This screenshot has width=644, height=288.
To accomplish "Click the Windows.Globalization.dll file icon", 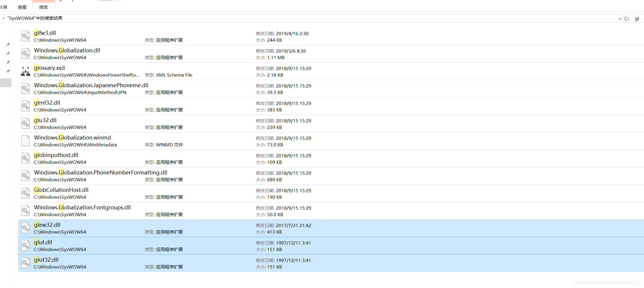I will (25, 54).
